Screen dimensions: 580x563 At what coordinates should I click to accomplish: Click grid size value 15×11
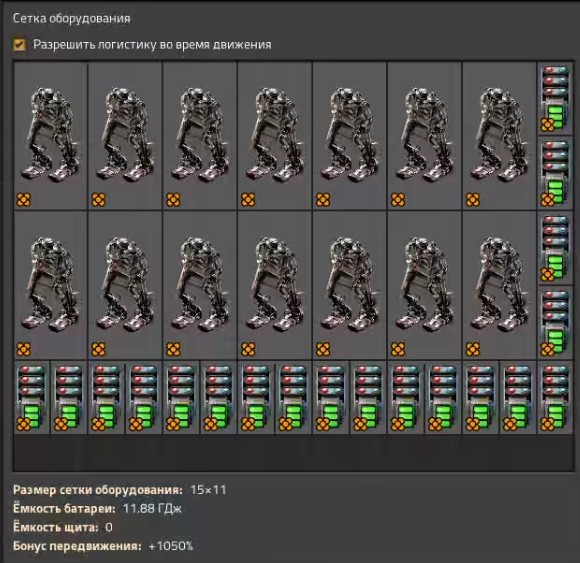pos(208,490)
